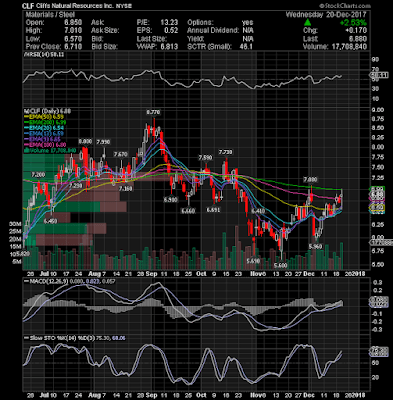Click the P/E value 13.23
Screen dimensions: 393x400
(x=169, y=23)
